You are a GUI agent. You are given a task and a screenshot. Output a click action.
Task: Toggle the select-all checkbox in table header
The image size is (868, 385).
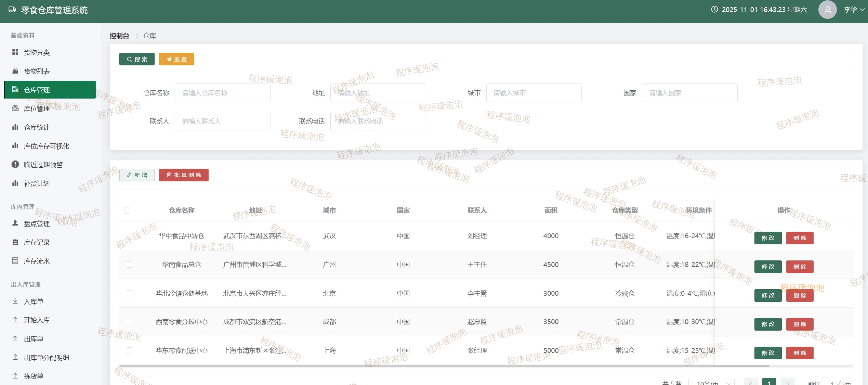point(127,210)
